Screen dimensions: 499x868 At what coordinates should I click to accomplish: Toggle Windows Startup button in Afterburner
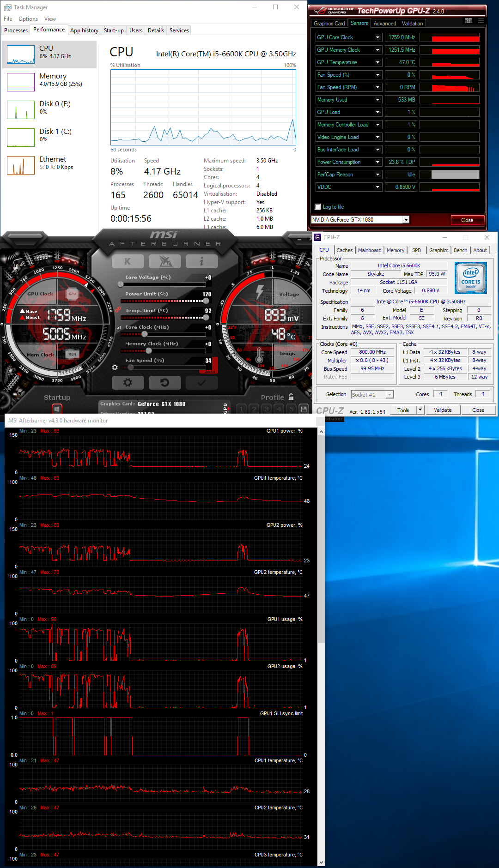click(57, 409)
